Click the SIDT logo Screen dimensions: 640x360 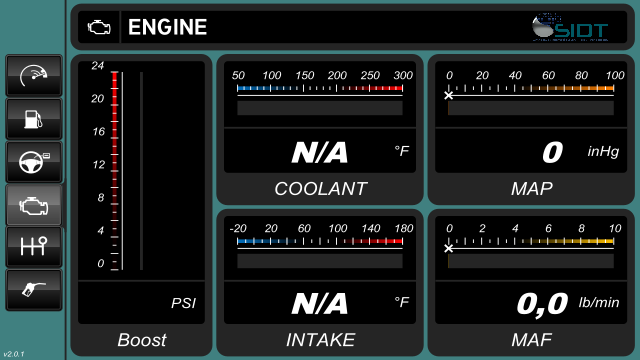point(570,27)
